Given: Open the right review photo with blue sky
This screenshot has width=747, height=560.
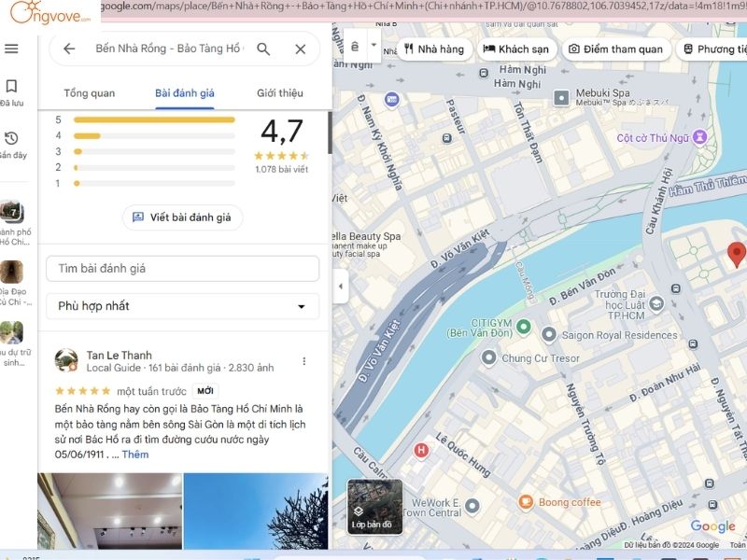Looking at the screenshot, I should [x=256, y=511].
